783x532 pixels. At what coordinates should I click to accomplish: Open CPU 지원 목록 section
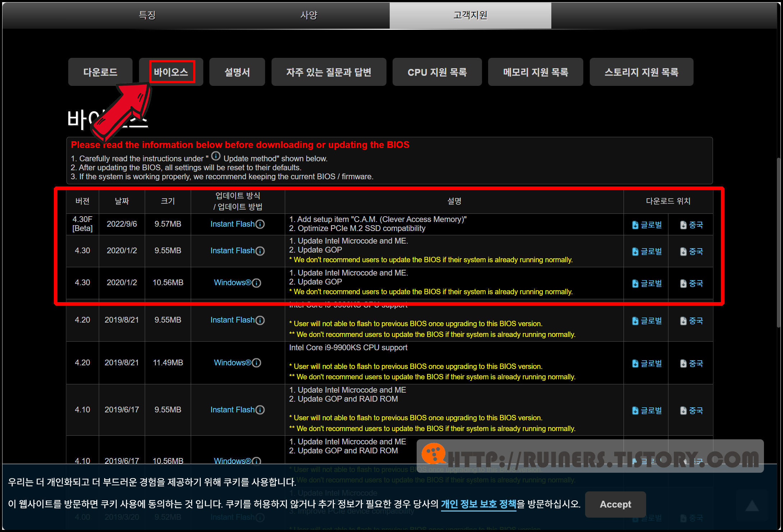[x=437, y=72]
